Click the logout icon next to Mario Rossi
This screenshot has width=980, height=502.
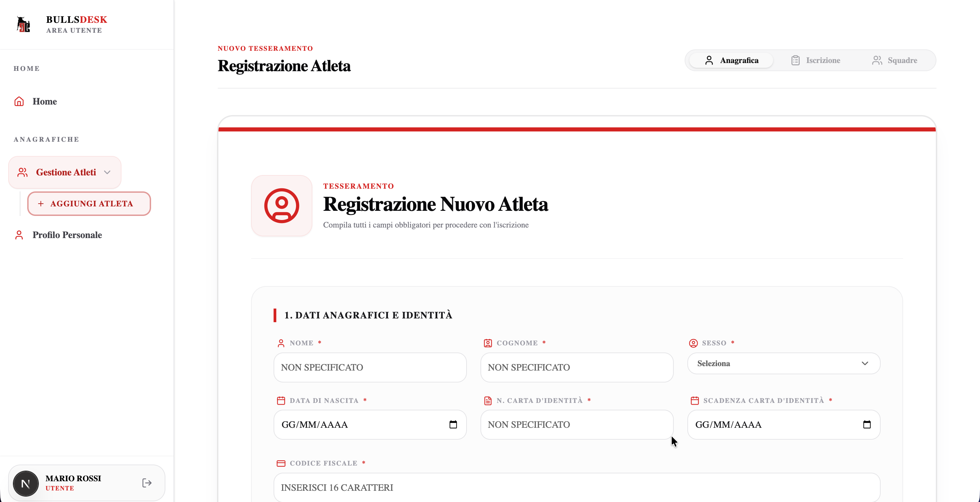tap(147, 483)
